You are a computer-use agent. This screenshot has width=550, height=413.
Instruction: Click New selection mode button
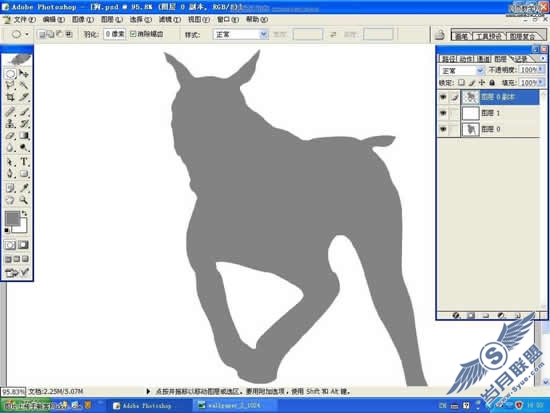[42, 34]
